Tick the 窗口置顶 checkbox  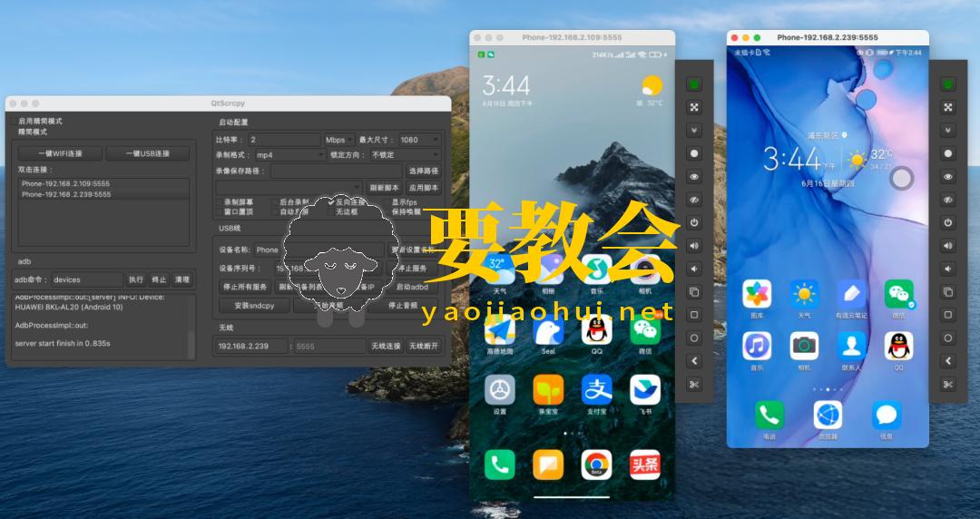(220, 212)
